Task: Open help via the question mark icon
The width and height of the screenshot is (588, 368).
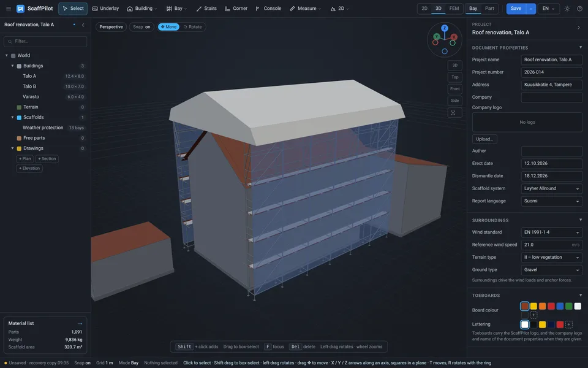Action: pos(579,9)
